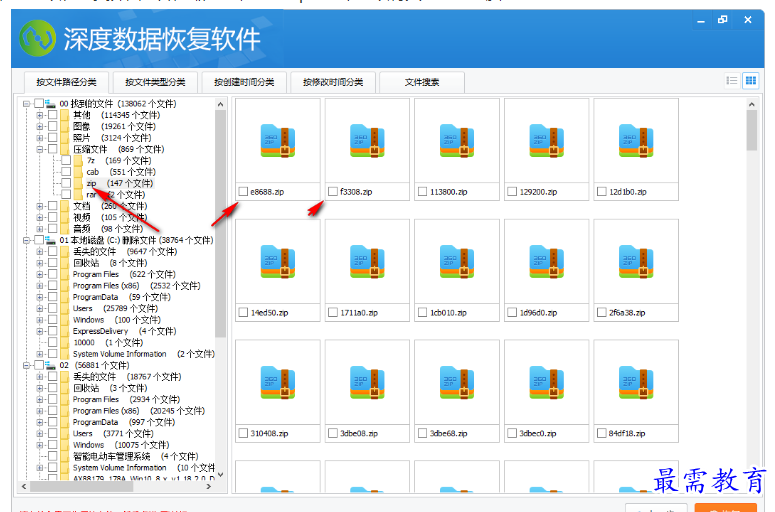Viewport: 775px width, 512px height.
Task: Collapse the 00 找到的文件 node
Action: [x=26, y=104]
